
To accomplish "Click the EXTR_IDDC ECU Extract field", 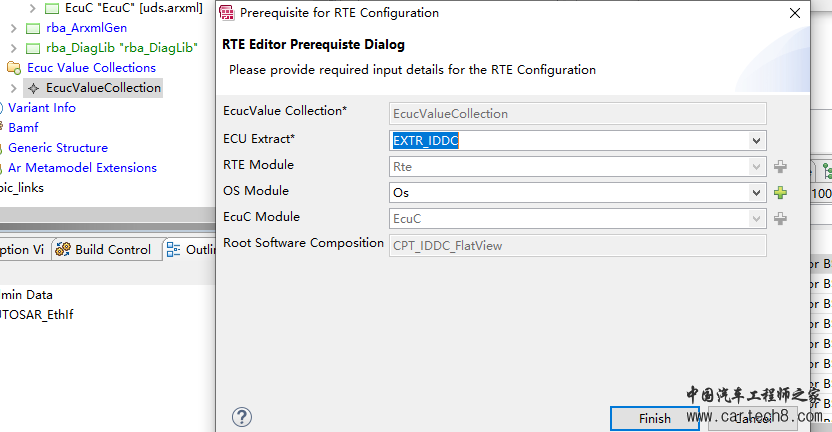I will [x=569, y=141].
